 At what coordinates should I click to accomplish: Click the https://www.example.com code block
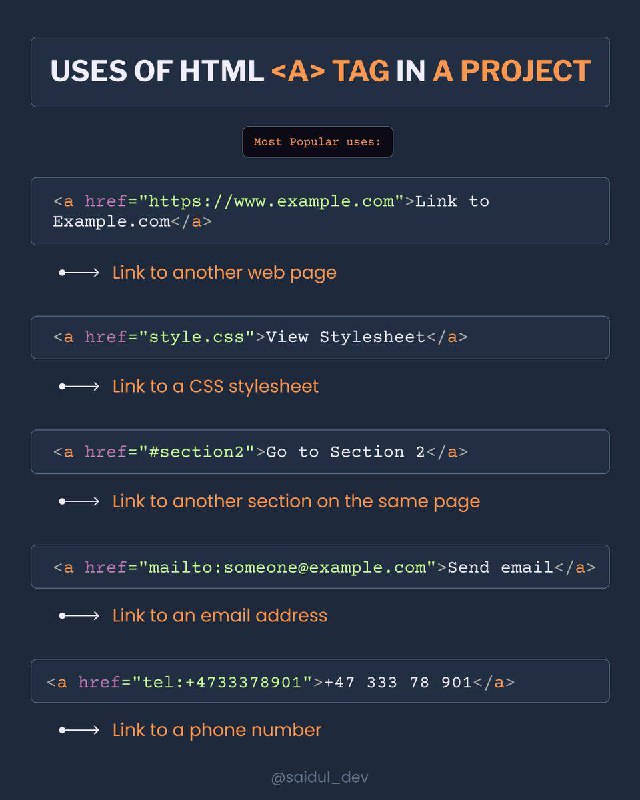pos(320,211)
